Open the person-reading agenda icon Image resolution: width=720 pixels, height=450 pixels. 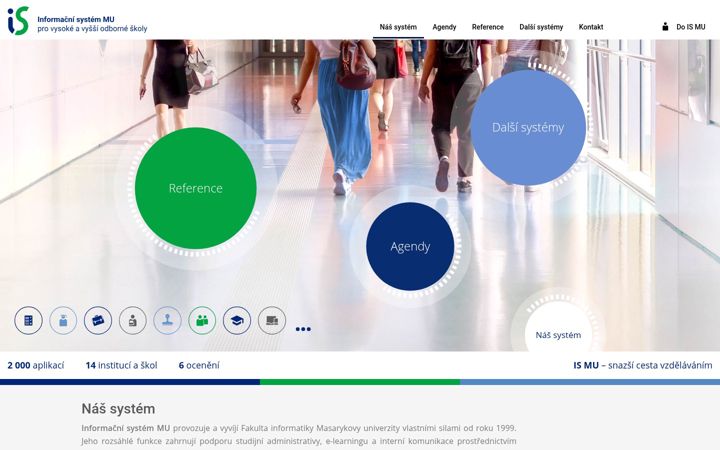[133, 320]
